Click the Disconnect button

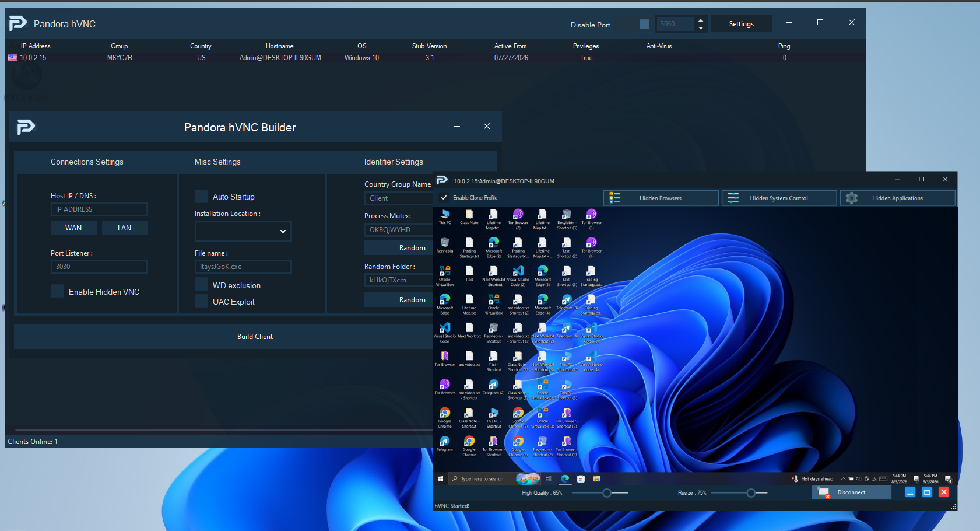pyautogui.click(x=852, y=492)
